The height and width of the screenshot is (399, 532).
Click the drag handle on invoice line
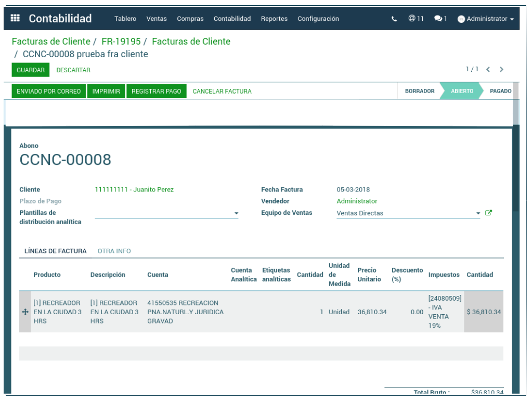(x=25, y=312)
